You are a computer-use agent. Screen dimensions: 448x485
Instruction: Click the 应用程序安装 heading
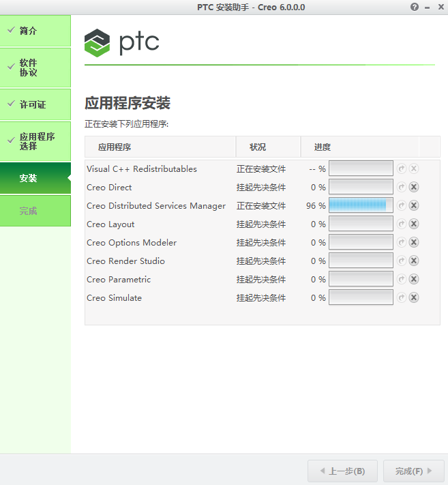[x=128, y=103]
